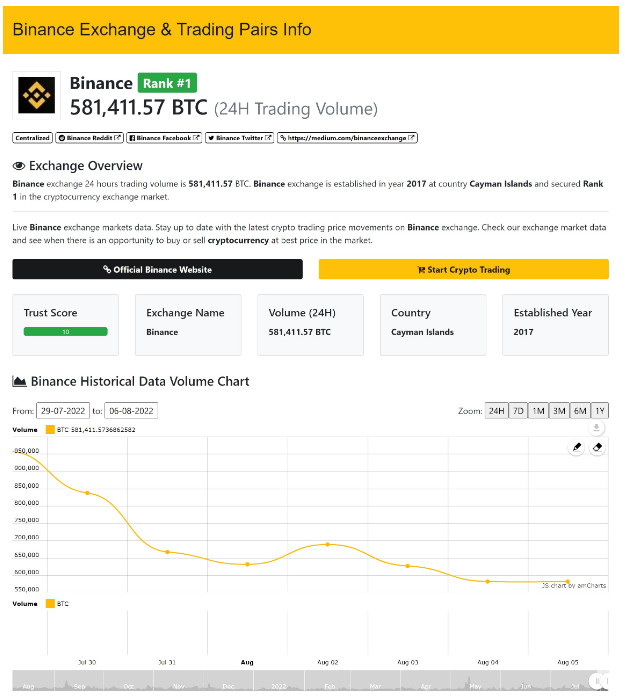
Task: Open the medium.com/binanceexchange link
Action: 347,138
